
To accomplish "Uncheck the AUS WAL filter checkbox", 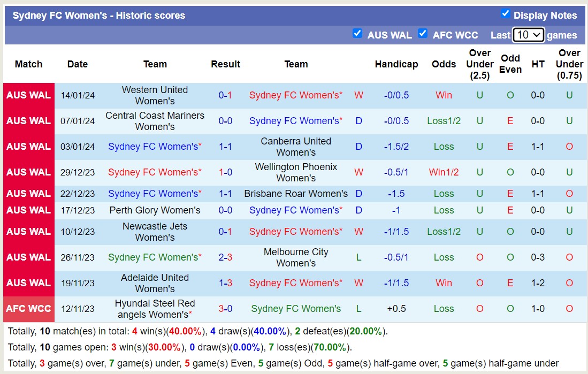I will [x=357, y=33].
